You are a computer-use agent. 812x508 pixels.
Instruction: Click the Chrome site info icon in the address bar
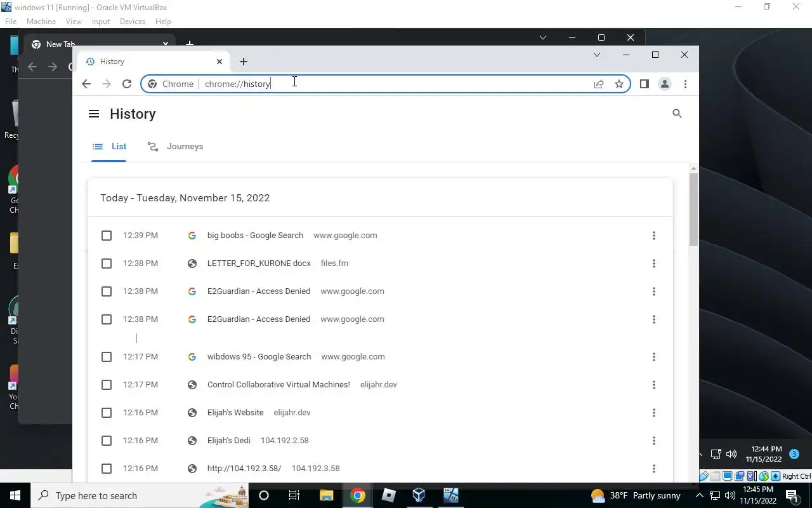pos(152,84)
